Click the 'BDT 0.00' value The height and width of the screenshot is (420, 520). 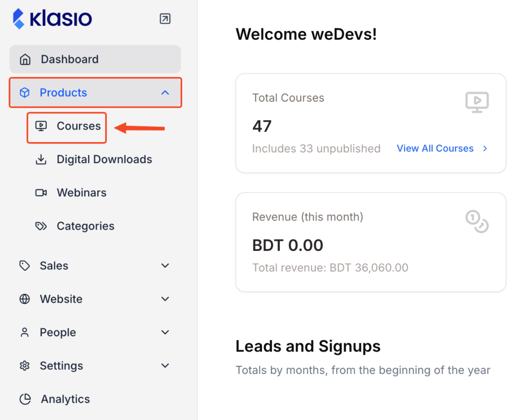click(287, 245)
